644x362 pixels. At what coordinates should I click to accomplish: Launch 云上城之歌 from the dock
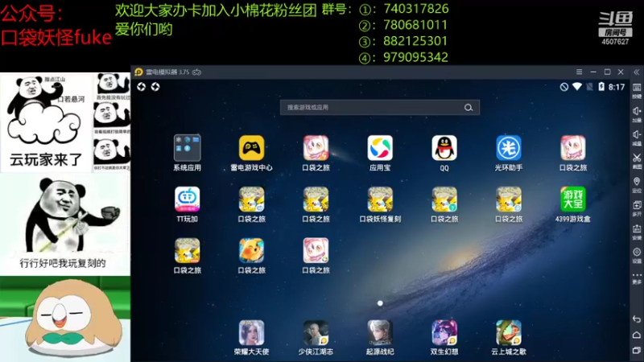pyautogui.click(x=509, y=333)
